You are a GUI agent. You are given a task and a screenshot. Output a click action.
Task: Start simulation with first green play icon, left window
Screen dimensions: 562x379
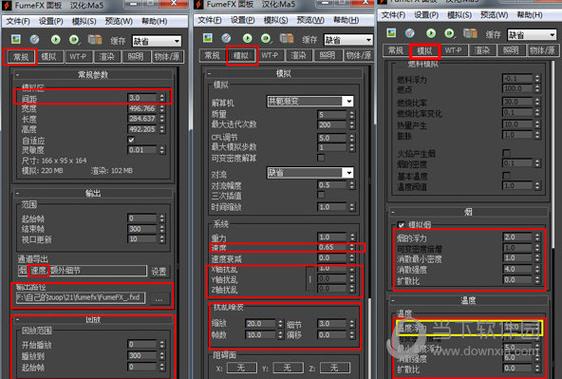[x=56, y=39]
